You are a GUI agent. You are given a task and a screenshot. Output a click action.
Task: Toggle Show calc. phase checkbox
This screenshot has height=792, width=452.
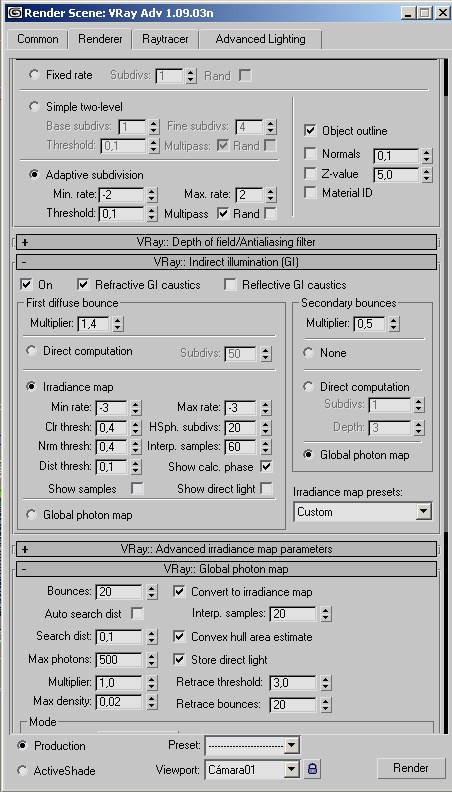(x=266, y=466)
